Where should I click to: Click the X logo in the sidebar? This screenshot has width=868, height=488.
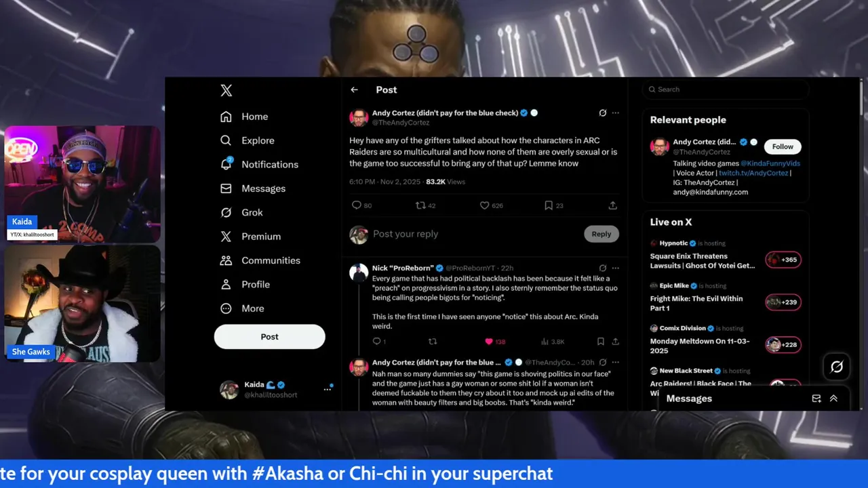pos(226,90)
